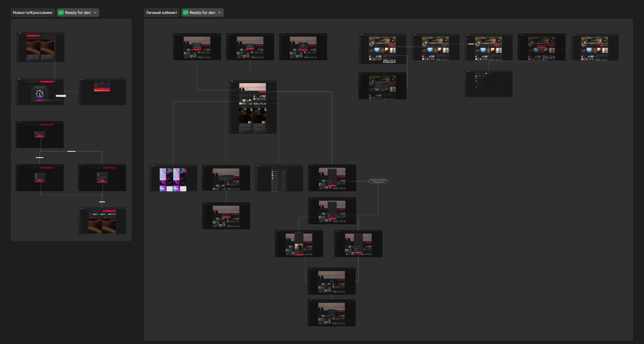Click the code icon beside Новости/Кроссакинг
Viewport: 644px width, 344px height.
click(x=61, y=13)
